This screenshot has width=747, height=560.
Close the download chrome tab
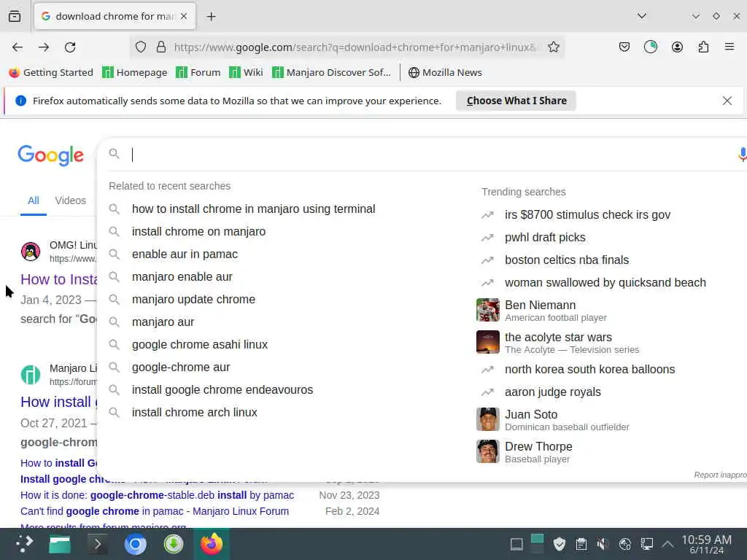(184, 17)
